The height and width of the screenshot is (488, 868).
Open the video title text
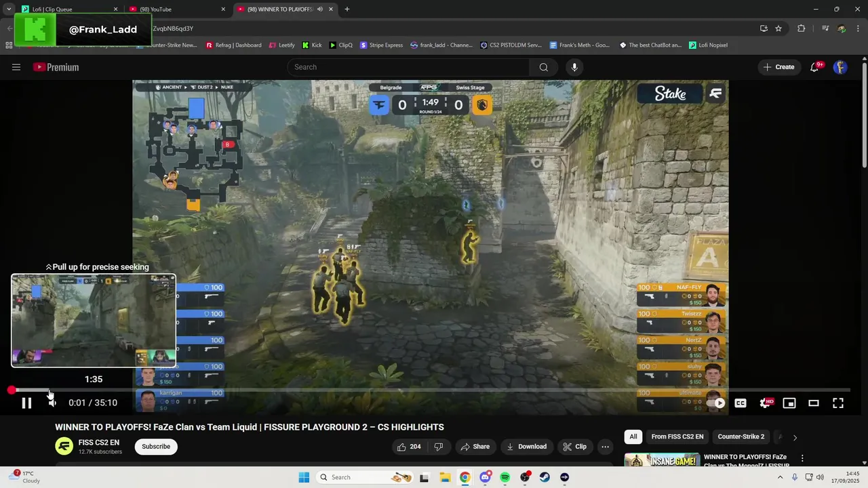tap(250, 427)
